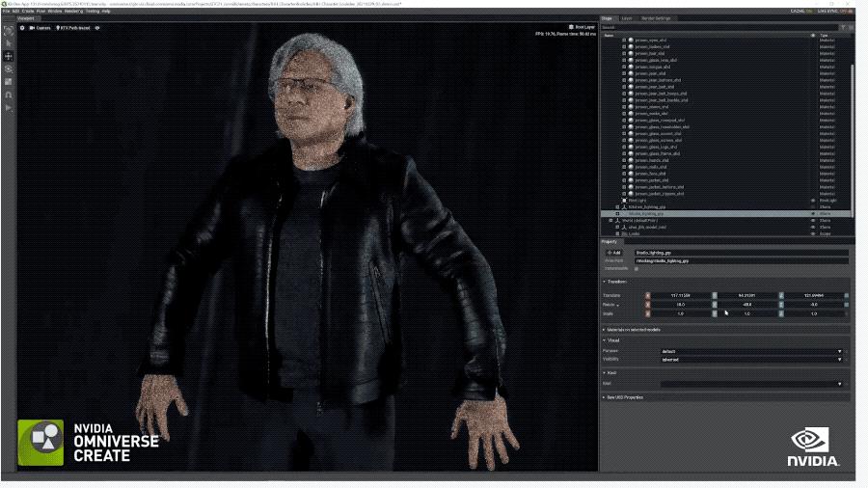Expand the person_hair_shd material
Viewport: 868px width, 488px height.
(x=624, y=53)
